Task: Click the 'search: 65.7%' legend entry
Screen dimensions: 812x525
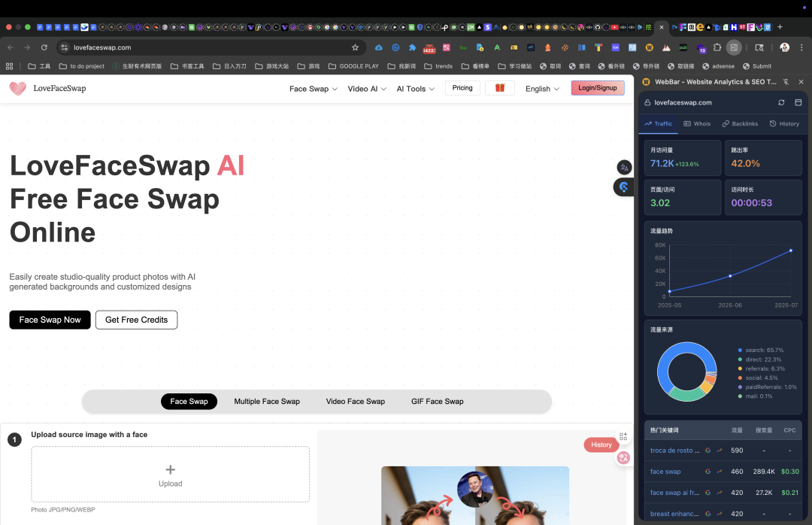Action: tap(761, 351)
